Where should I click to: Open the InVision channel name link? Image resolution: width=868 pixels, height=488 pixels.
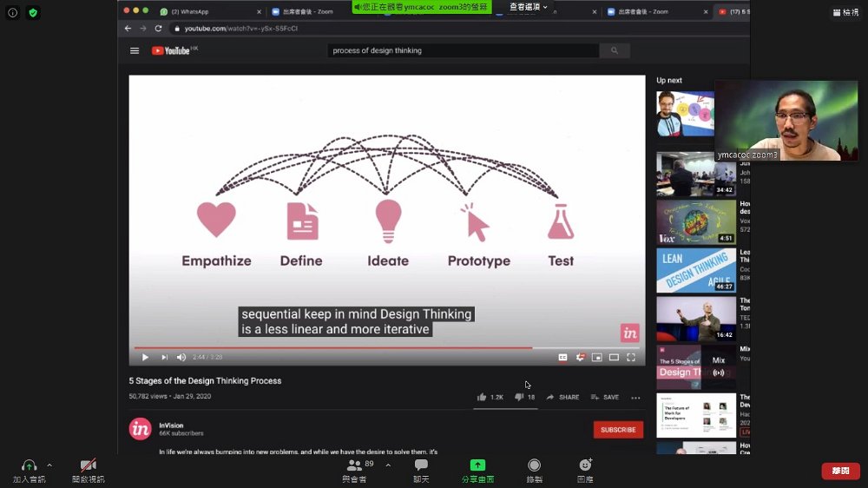171,425
